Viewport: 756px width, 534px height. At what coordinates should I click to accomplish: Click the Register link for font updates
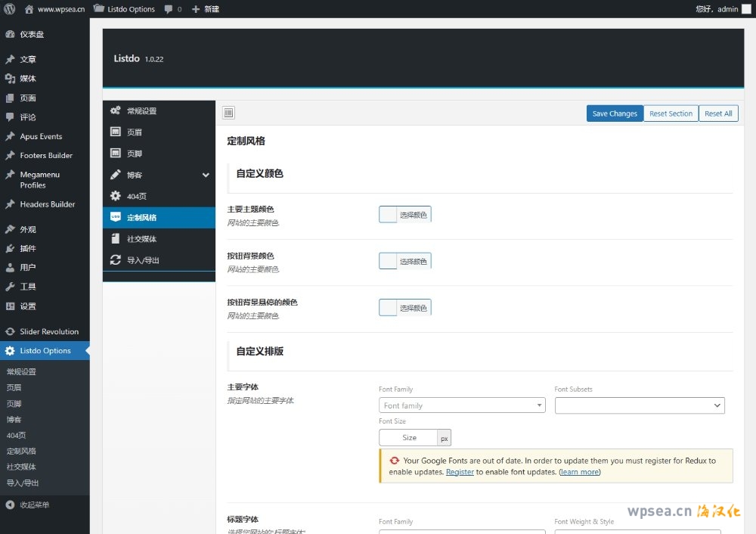click(x=460, y=472)
